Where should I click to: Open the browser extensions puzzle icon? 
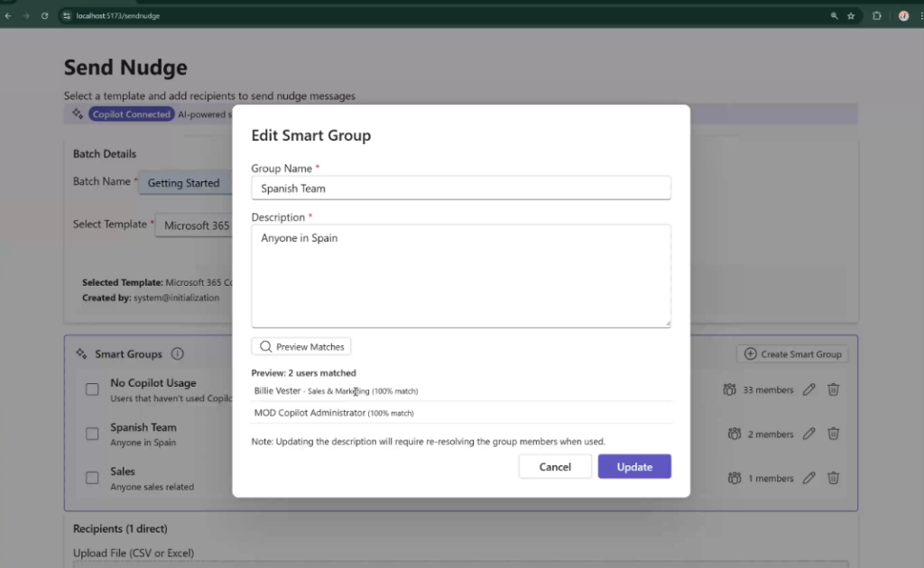[876, 15]
